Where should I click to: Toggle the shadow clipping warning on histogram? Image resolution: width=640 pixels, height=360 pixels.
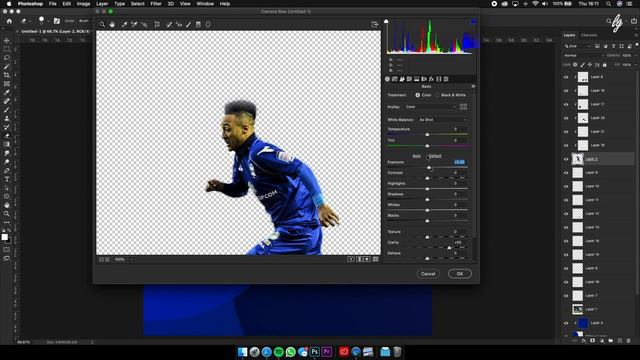[386, 21]
